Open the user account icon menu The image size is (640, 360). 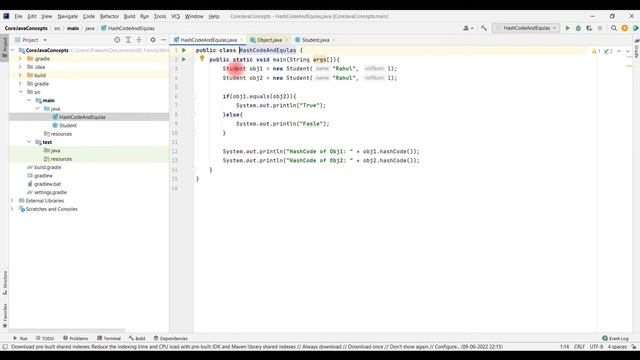click(x=468, y=28)
